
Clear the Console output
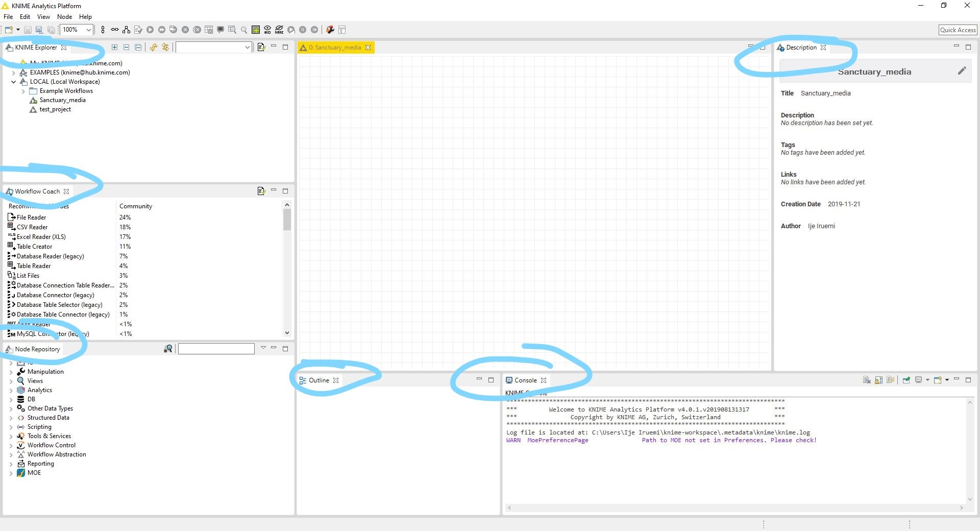tap(867, 380)
